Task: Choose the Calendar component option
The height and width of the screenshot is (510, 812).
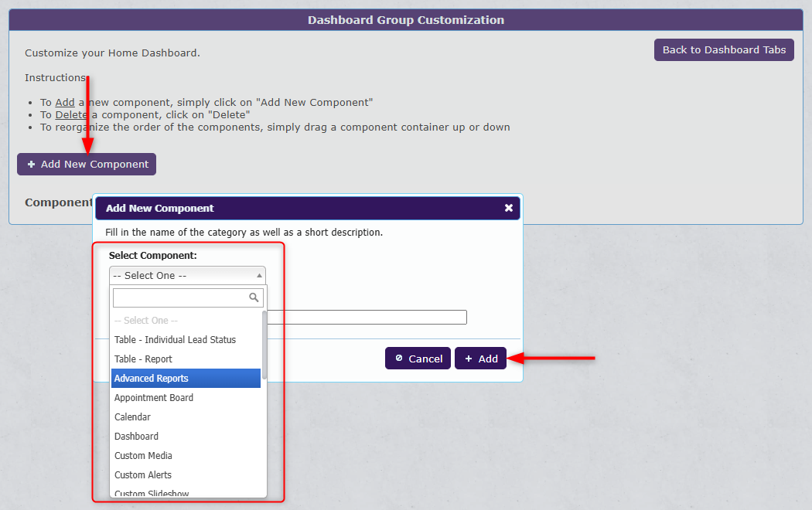Action: pos(132,417)
